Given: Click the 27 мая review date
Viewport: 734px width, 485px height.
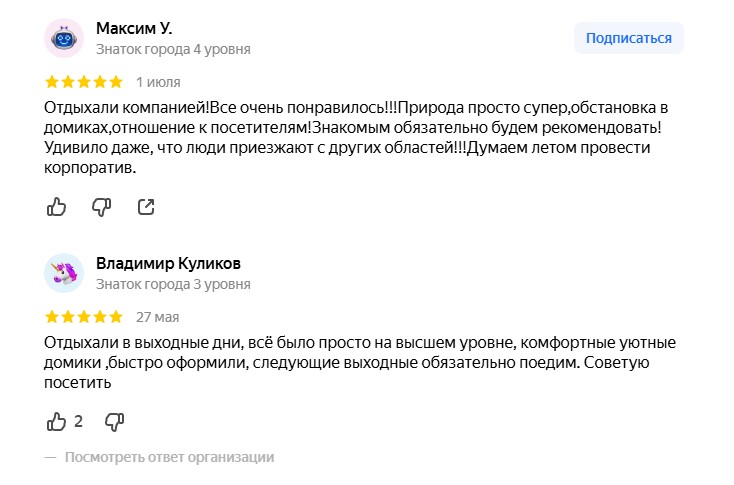Looking at the screenshot, I should (158, 317).
